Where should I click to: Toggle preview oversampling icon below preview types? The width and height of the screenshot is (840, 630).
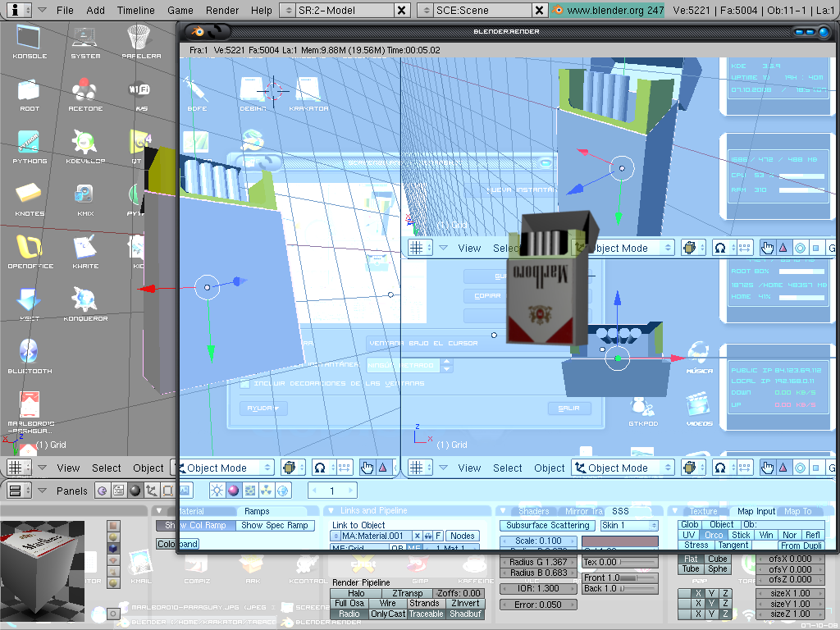pyautogui.click(x=113, y=614)
